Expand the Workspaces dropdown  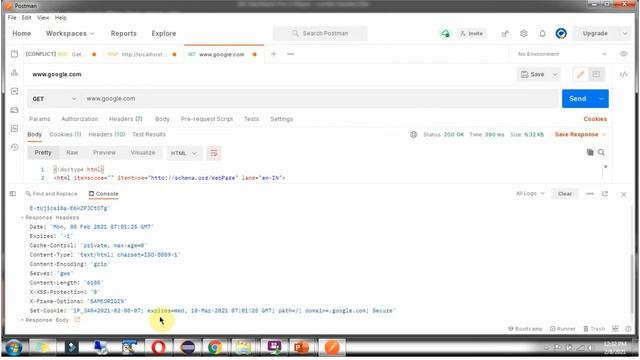(70, 33)
